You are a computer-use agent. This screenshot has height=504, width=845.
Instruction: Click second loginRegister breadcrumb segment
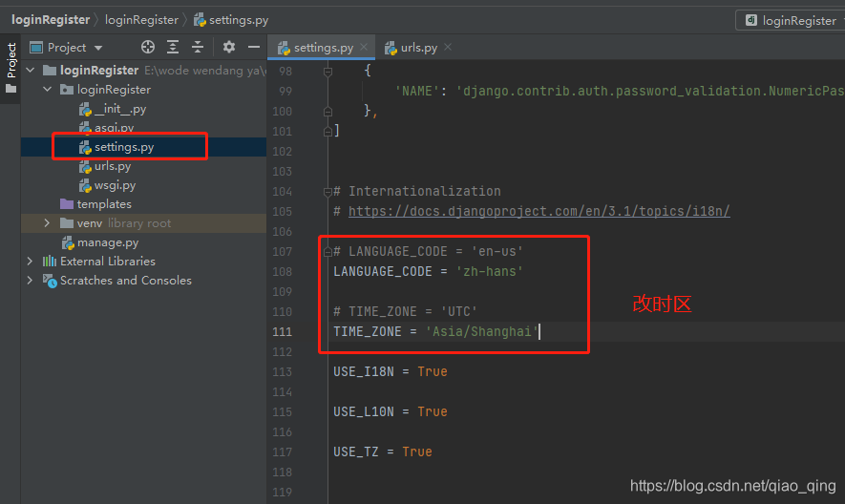tap(141, 20)
